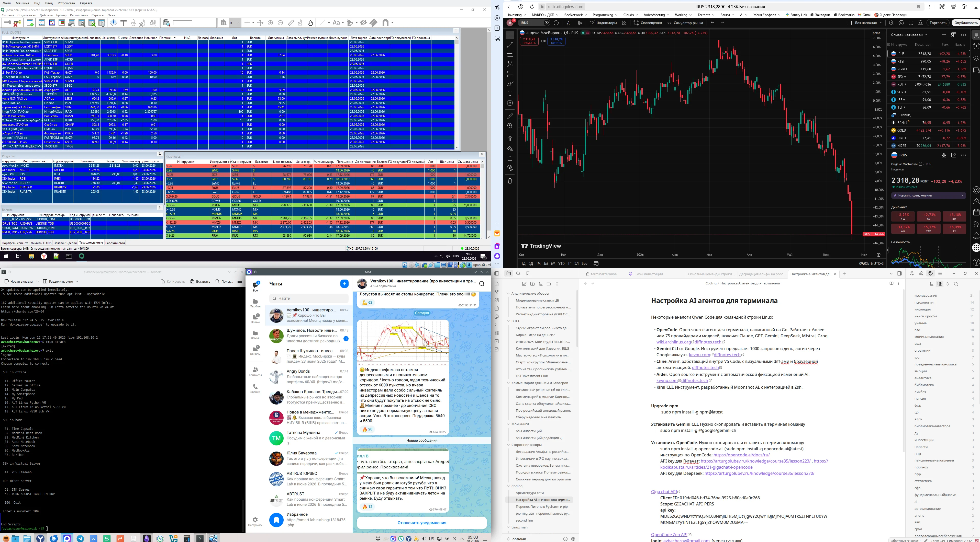Click Отключить уведомления in MAX chat
The width and height of the screenshot is (980, 542).
(421, 523)
